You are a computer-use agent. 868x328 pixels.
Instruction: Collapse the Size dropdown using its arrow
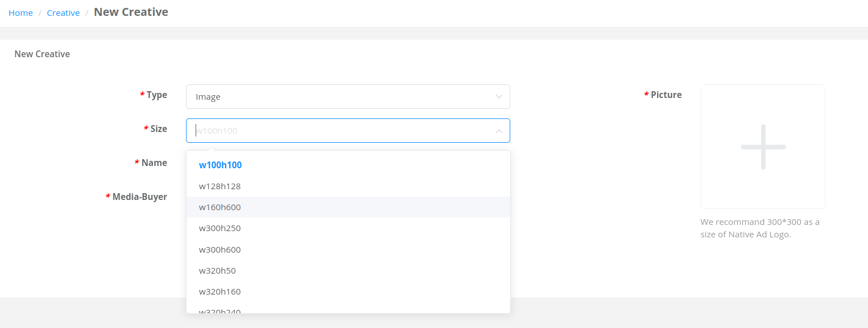click(x=499, y=131)
